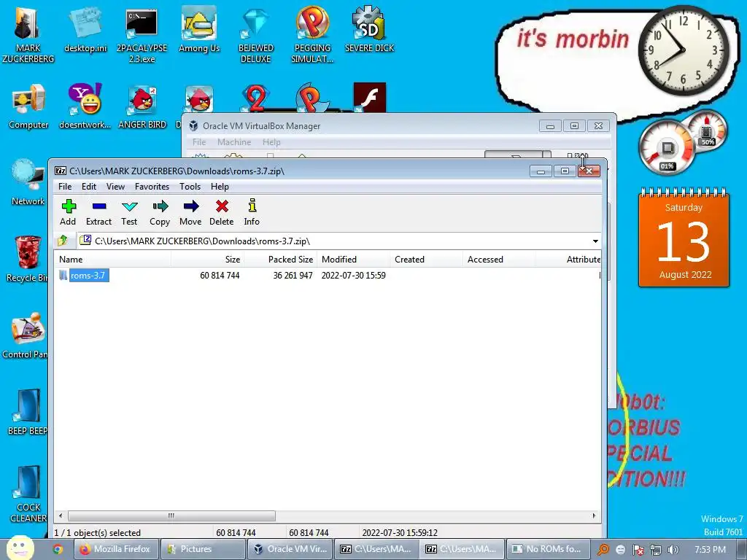Click the address path field
This screenshot has height=560, width=747.
click(333, 241)
